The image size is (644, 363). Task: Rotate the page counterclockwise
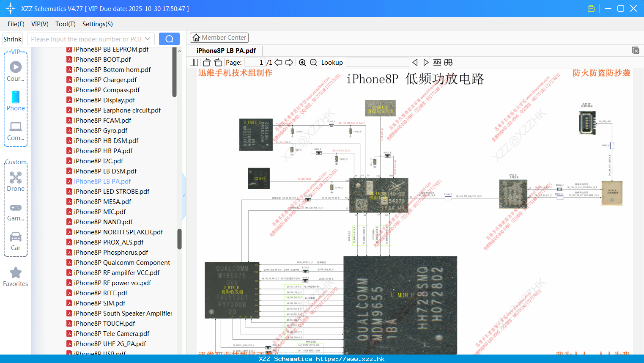(x=206, y=62)
